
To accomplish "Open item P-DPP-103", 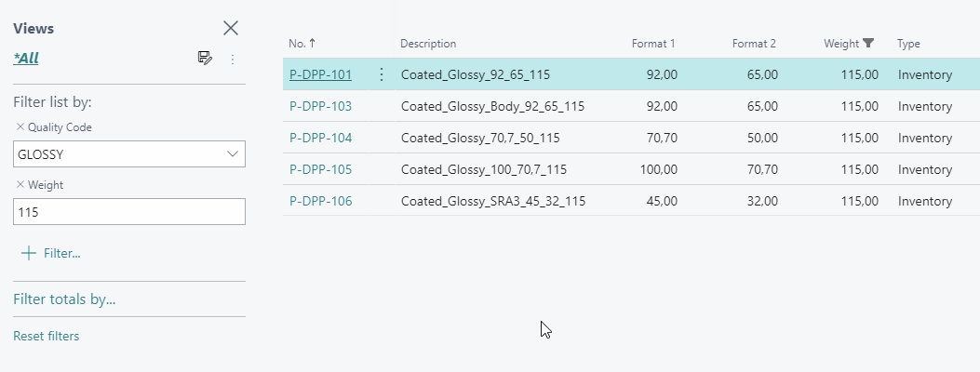I will coord(321,106).
